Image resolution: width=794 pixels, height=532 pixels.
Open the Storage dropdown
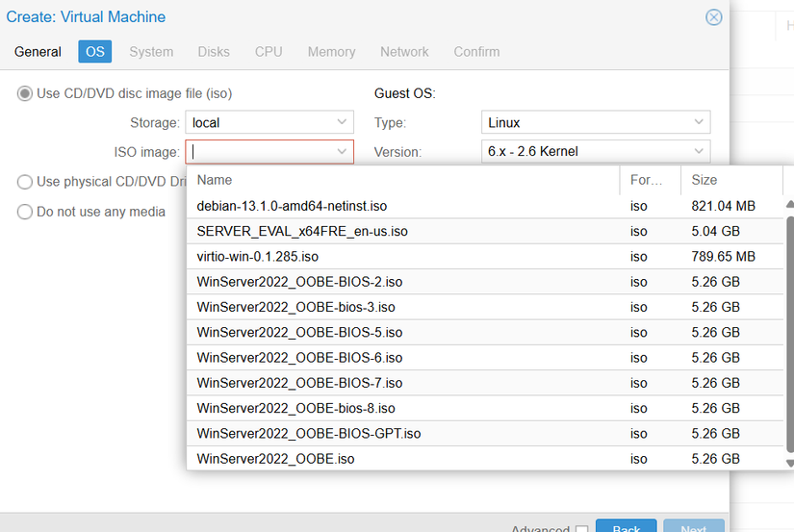click(x=343, y=123)
